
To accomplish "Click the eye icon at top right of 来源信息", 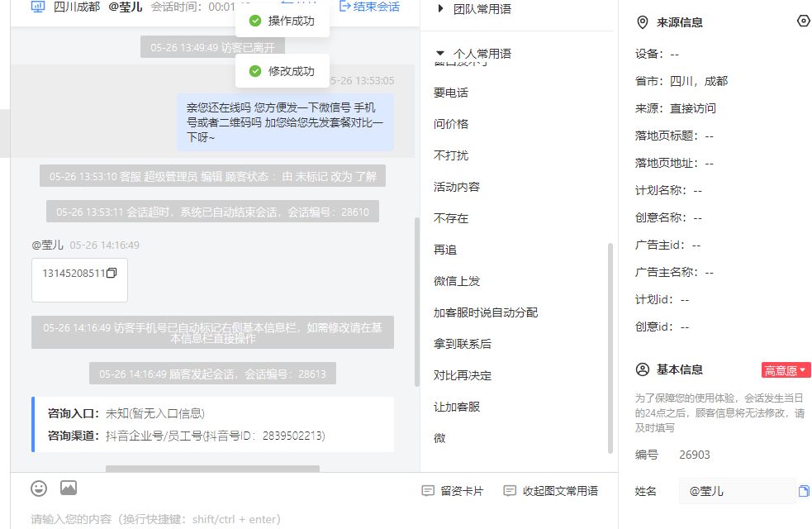I will pyautogui.click(x=803, y=21).
